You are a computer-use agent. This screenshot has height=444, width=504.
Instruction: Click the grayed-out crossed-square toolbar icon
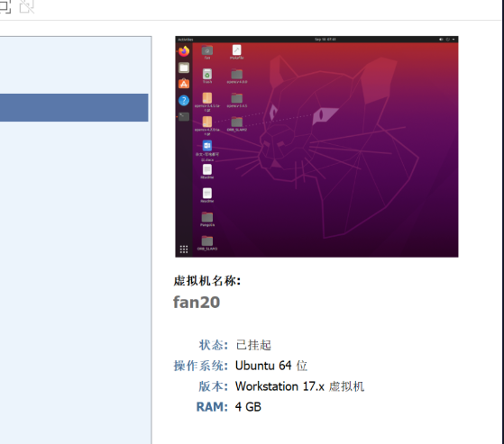click(x=26, y=6)
